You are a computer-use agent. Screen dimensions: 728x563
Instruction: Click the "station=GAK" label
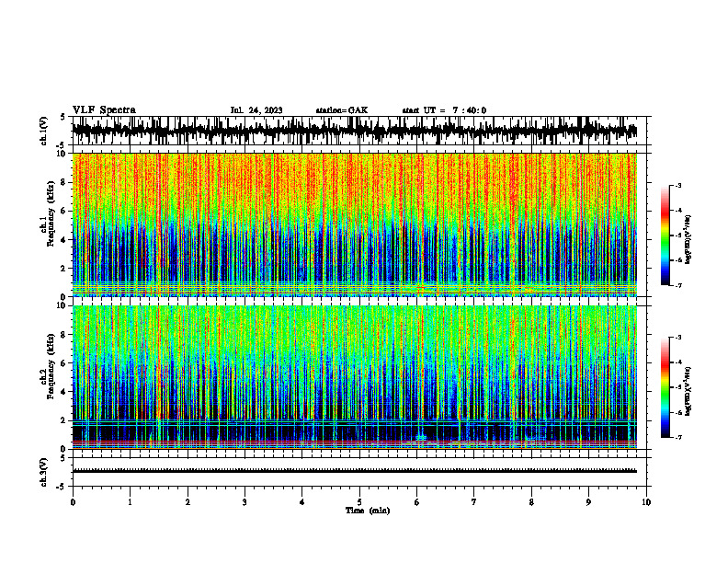click(x=342, y=110)
